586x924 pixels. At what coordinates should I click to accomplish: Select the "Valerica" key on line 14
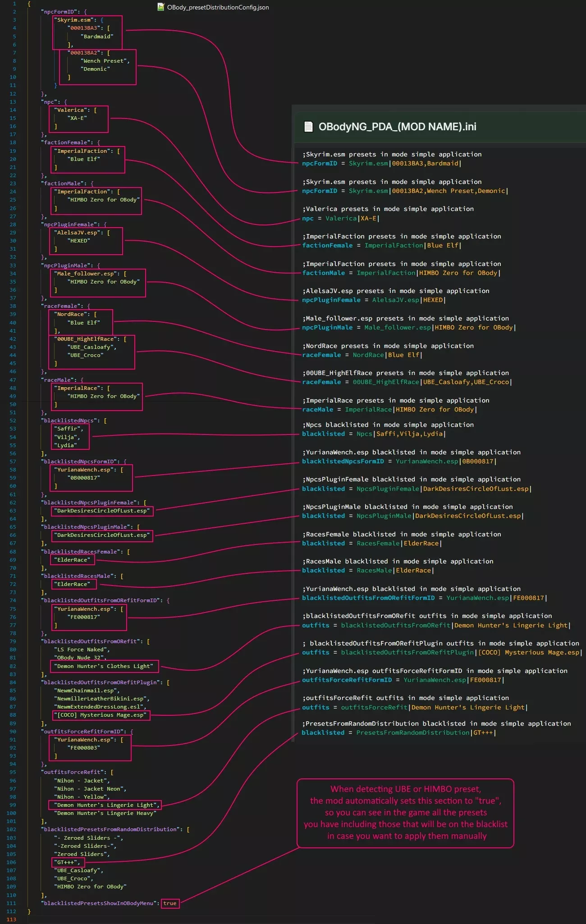(71, 110)
